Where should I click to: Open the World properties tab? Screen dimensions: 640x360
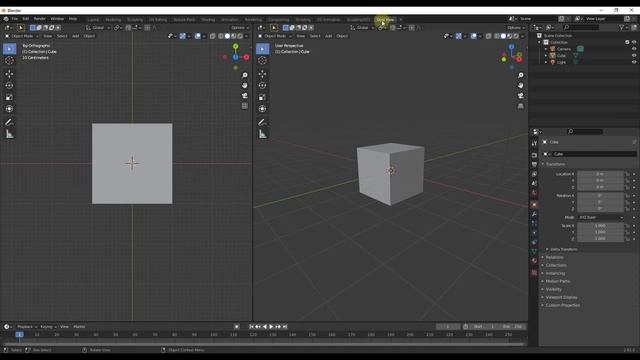(x=534, y=193)
